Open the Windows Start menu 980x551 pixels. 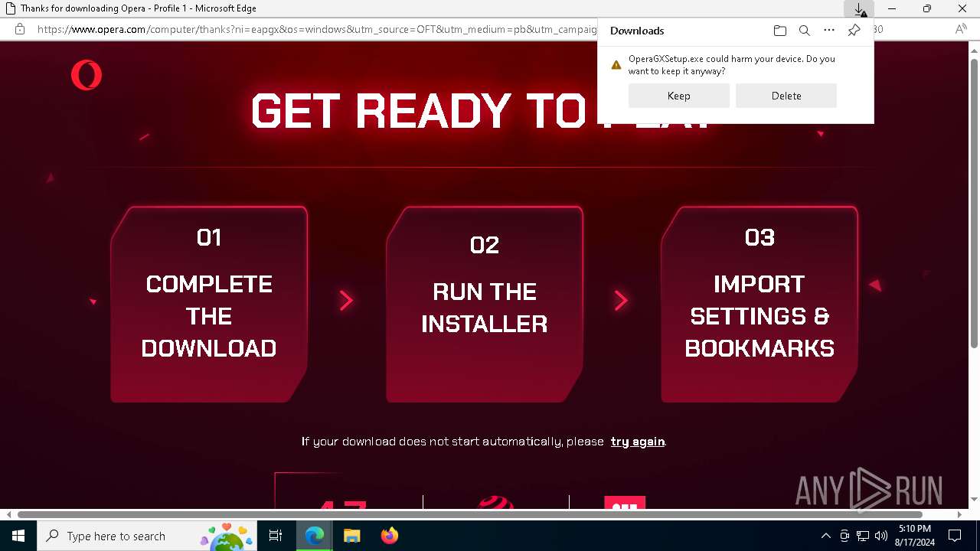pos(18,536)
